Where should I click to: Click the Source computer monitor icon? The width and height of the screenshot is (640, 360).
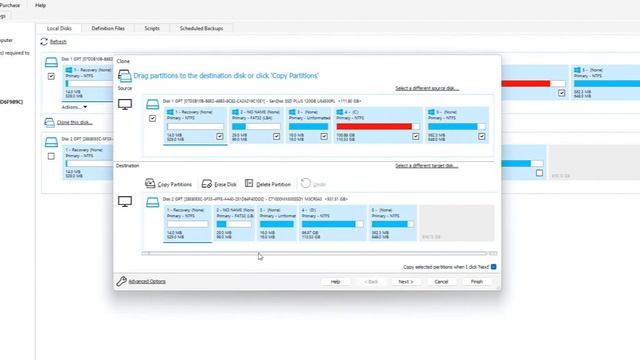(125, 104)
